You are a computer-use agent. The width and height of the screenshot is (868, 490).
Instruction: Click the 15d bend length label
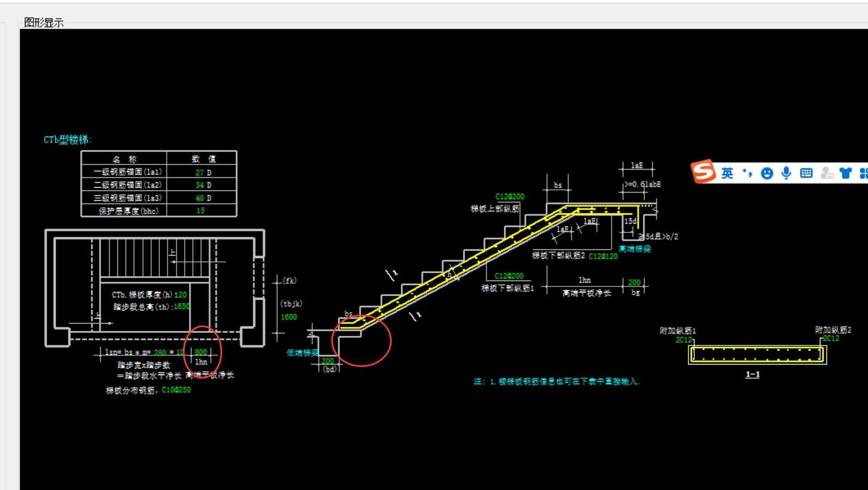tap(630, 221)
